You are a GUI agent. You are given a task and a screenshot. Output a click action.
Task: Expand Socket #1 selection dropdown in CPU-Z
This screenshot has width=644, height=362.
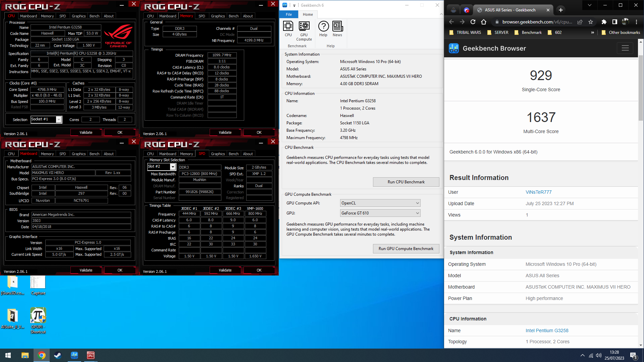click(59, 119)
